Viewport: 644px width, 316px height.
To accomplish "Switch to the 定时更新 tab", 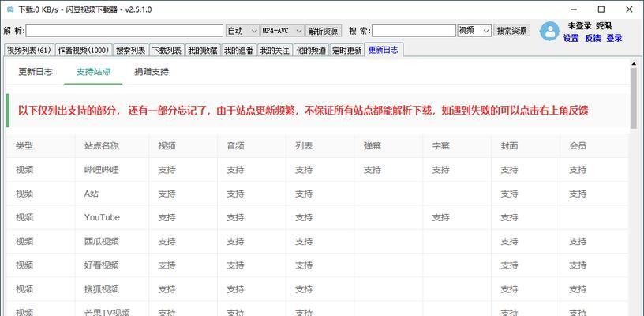I will tap(347, 50).
